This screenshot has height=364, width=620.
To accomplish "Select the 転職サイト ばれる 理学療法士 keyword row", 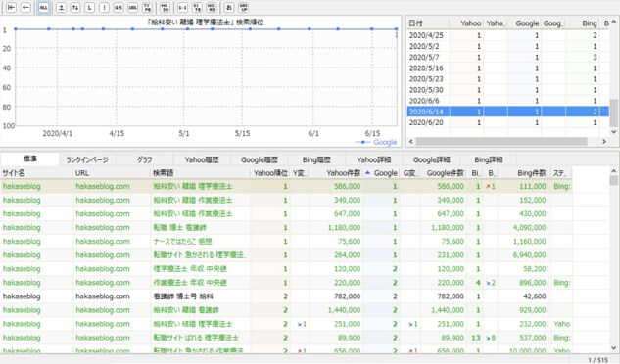I will 286,338.
